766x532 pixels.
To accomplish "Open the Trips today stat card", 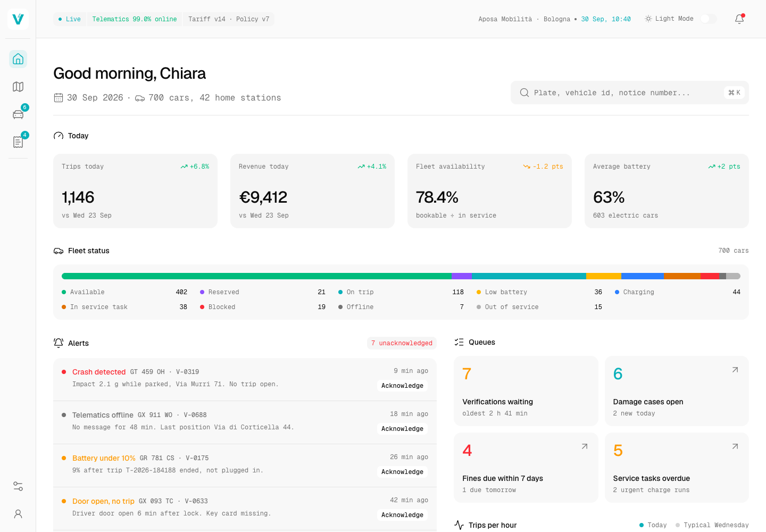I will click(x=135, y=191).
